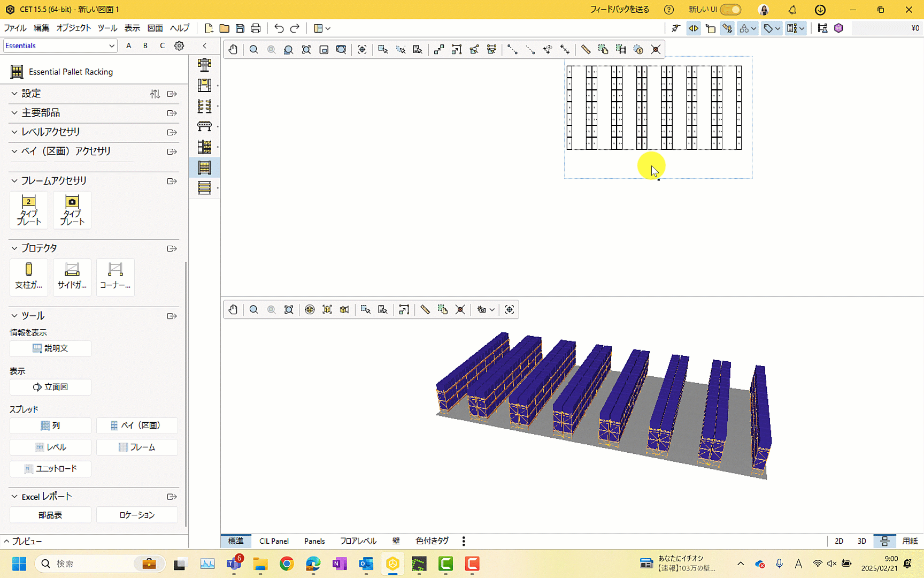The width and height of the screenshot is (924, 578).
Task: Save the drawing with the floppy icon
Action: [240, 28]
